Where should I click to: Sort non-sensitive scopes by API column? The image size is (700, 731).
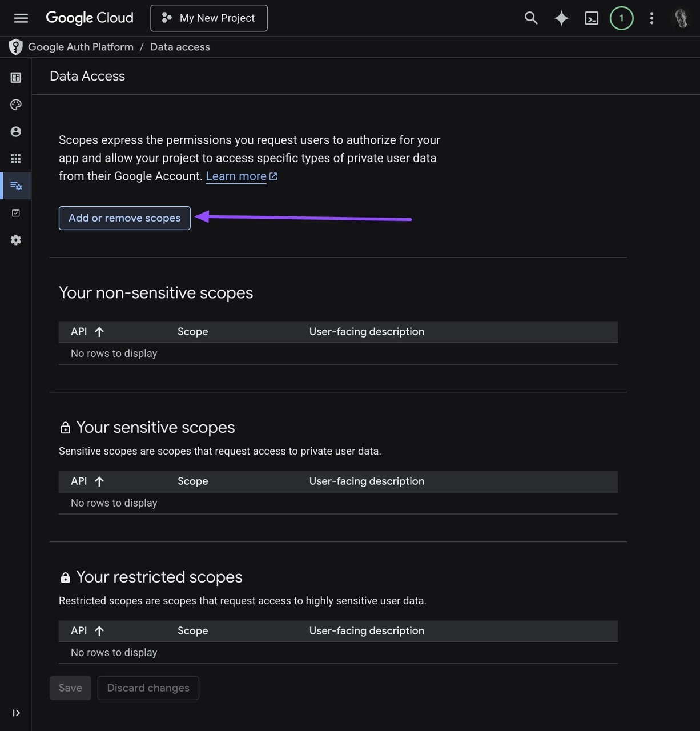point(87,331)
